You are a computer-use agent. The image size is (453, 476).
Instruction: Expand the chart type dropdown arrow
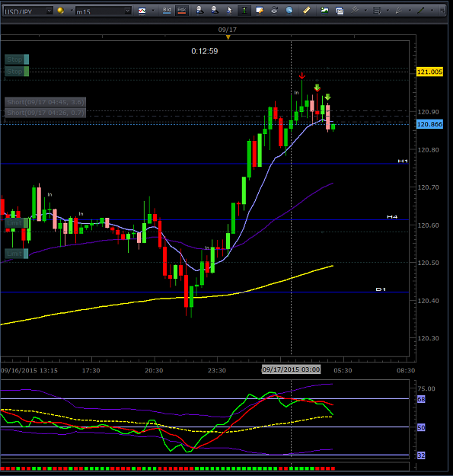[x=153, y=11]
